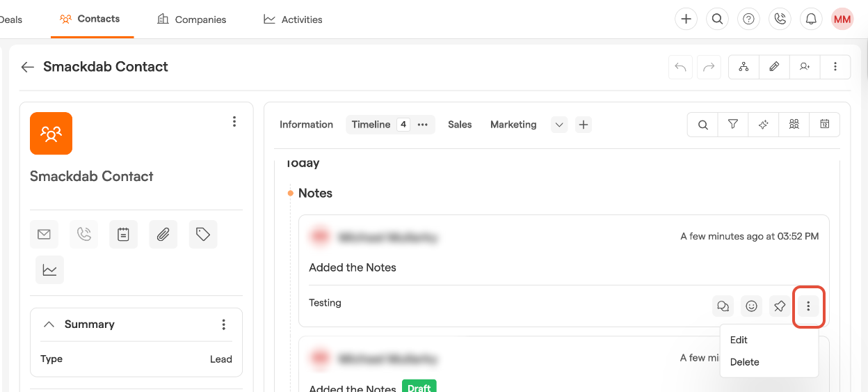
Task: Click the edit pencil icon in header
Action: coord(774,67)
